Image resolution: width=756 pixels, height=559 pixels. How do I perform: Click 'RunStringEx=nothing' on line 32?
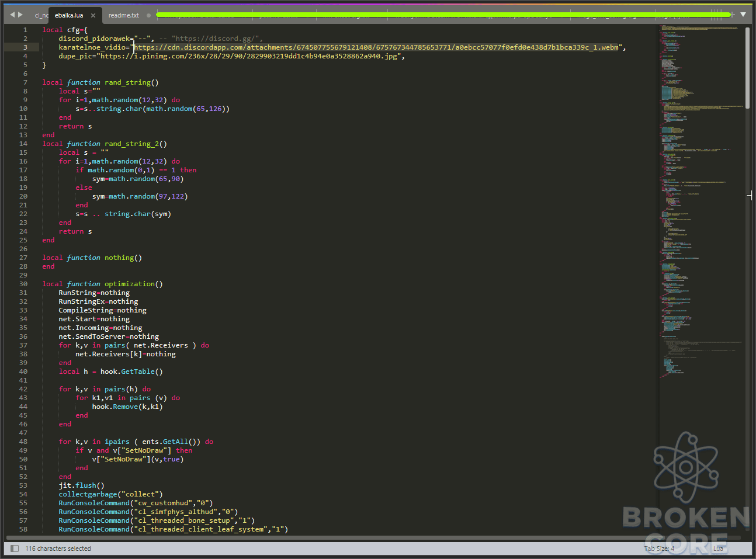(98, 301)
